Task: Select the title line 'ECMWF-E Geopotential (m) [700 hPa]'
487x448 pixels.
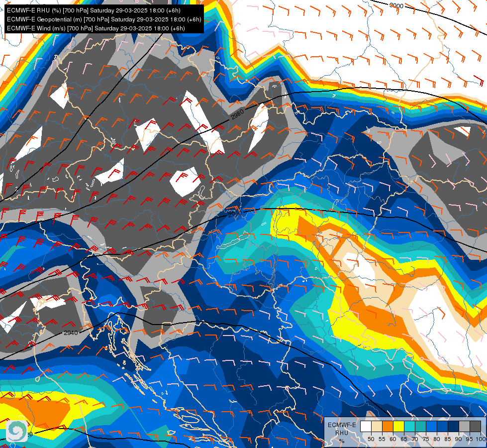Action: (104, 19)
